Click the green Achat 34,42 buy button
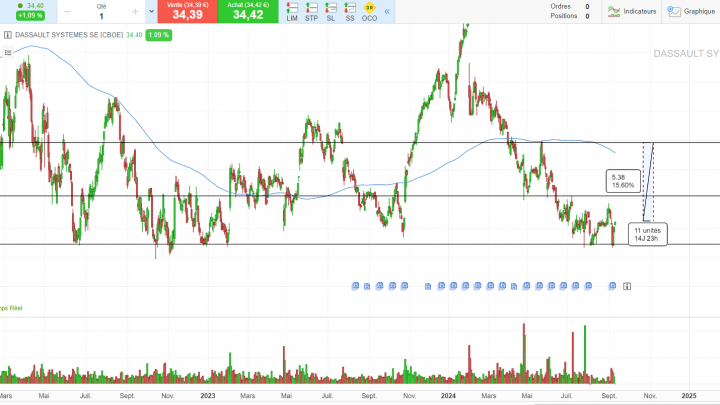 click(x=247, y=12)
